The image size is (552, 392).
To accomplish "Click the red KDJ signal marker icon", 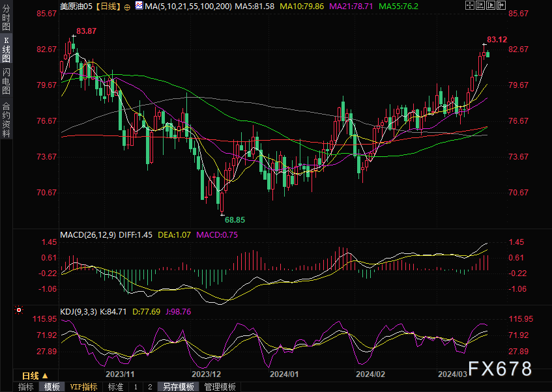I will (19, 310).
